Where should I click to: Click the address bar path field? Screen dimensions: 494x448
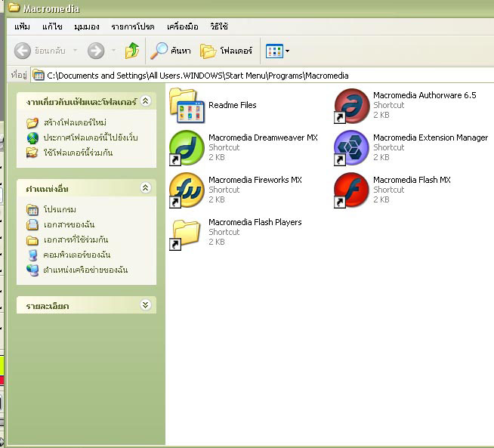tap(262, 76)
